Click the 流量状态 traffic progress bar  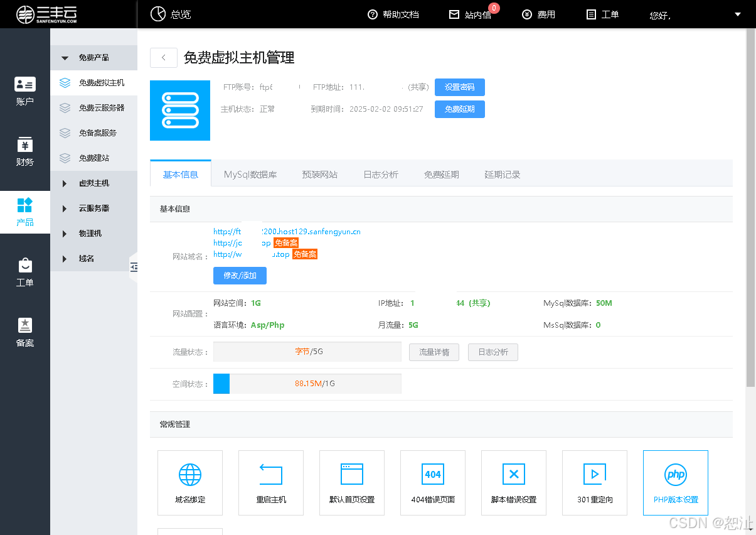pos(307,352)
